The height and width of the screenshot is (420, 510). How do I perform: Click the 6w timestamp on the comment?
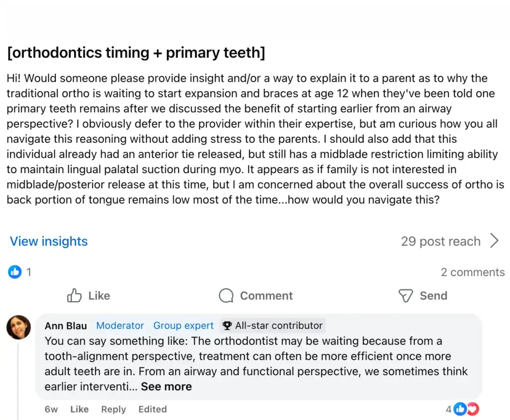(51, 409)
